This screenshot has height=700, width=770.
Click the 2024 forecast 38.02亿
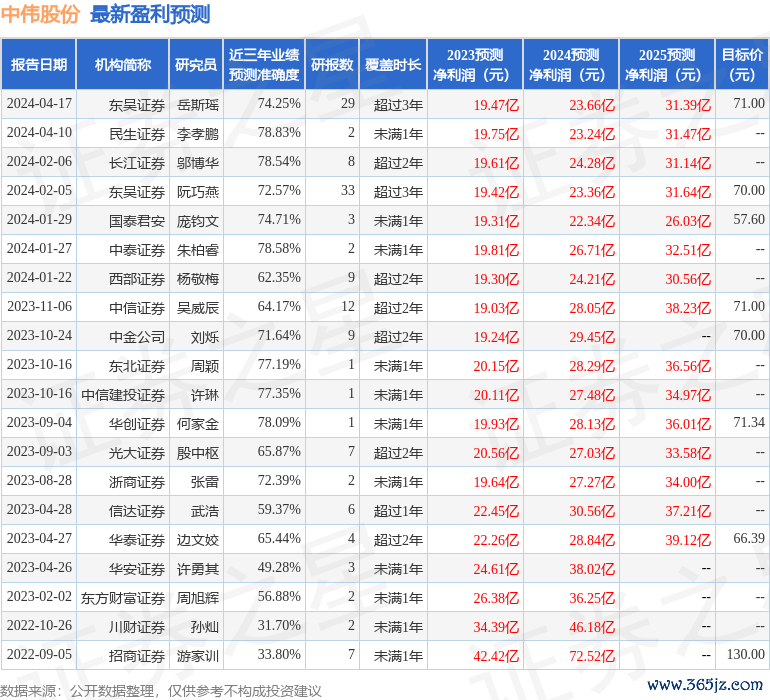pyautogui.click(x=592, y=568)
